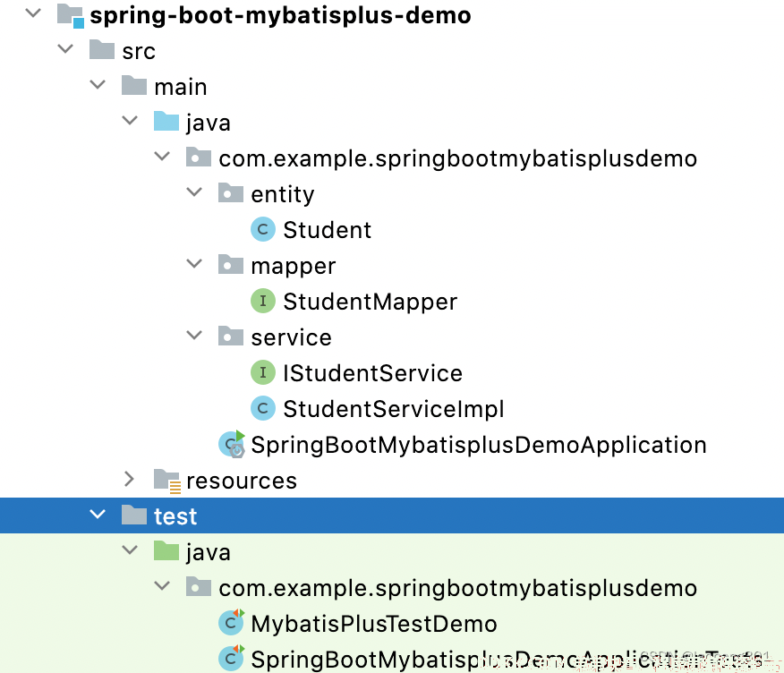Click the entity package icon
The width and height of the screenshot is (784, 673).
[x=231, y=193]
